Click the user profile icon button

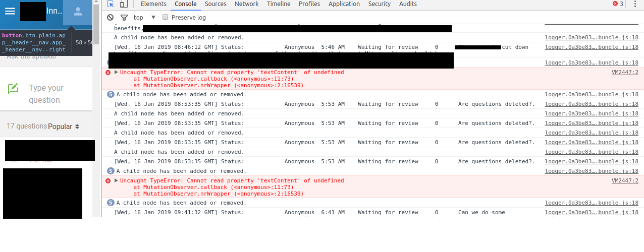tap(78, 12)
